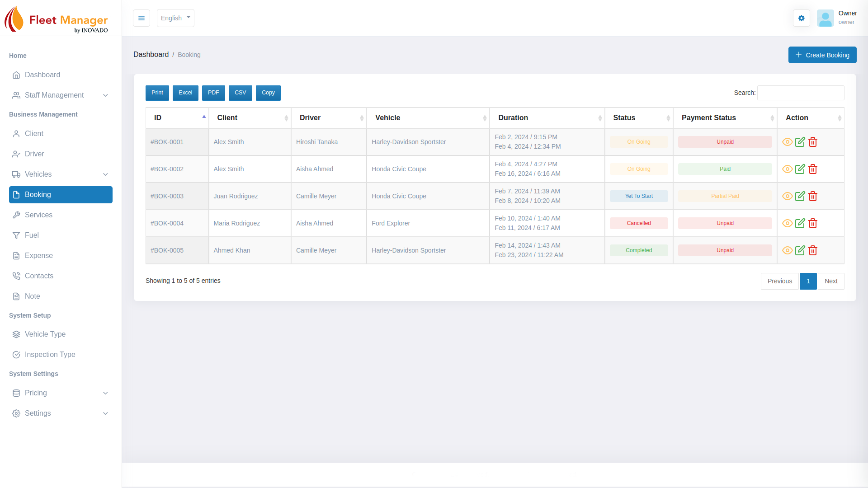View booking #BOK-0005 via eye icon
The width and height of the screenshot is (868, 488).
coord(787,250)
